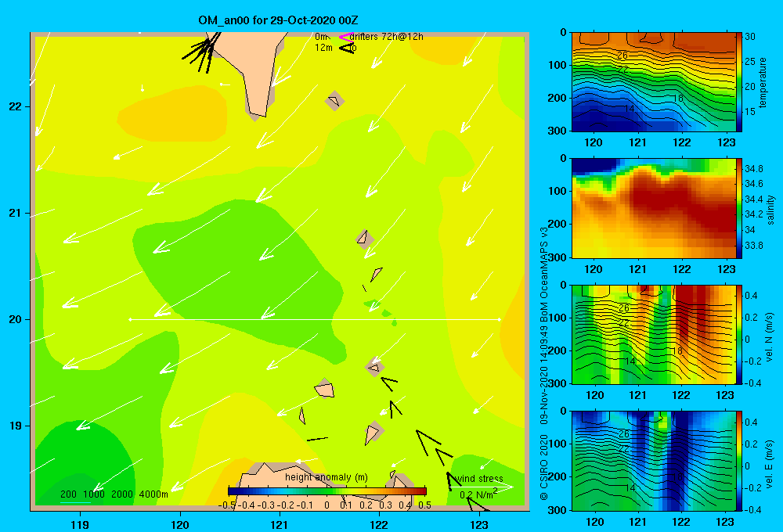Click the white transect line at 20°N

click(315, 319)
